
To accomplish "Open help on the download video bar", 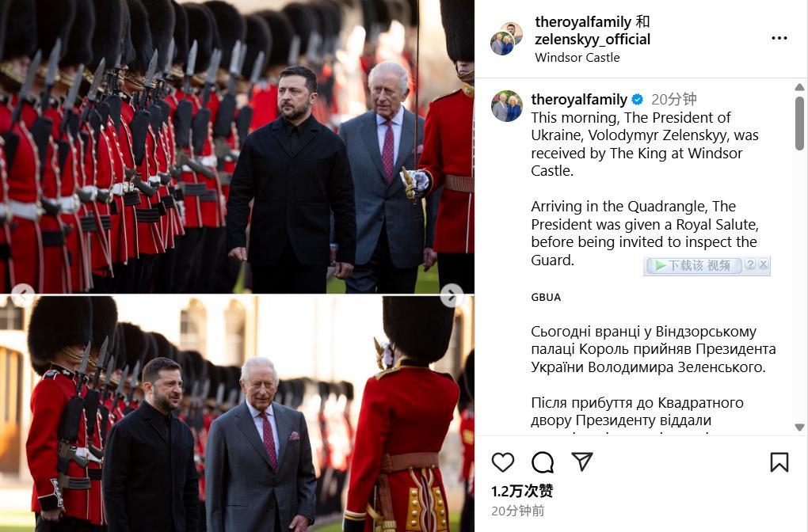I will point(750,264).
